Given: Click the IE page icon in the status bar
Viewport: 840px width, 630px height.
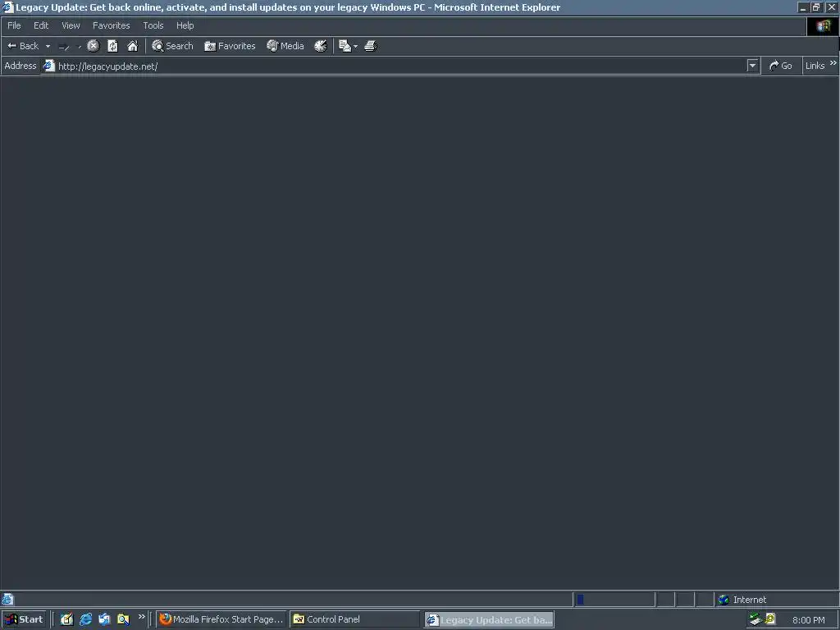Looking at the screenshot, I should [7, 600].
